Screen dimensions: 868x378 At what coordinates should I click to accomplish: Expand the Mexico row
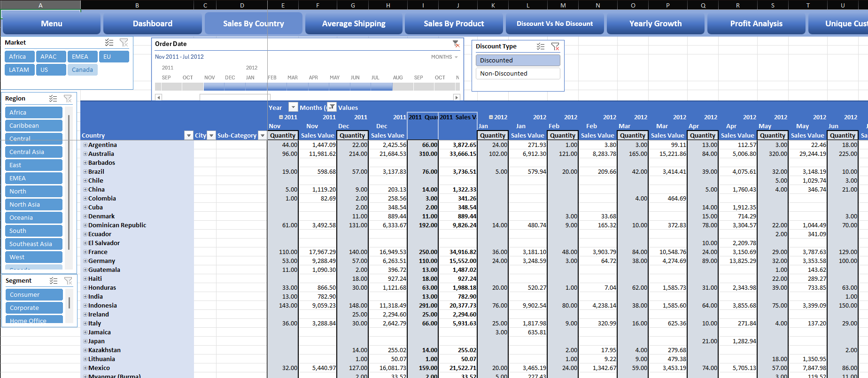pyautogui.click(x=85, y=368)
